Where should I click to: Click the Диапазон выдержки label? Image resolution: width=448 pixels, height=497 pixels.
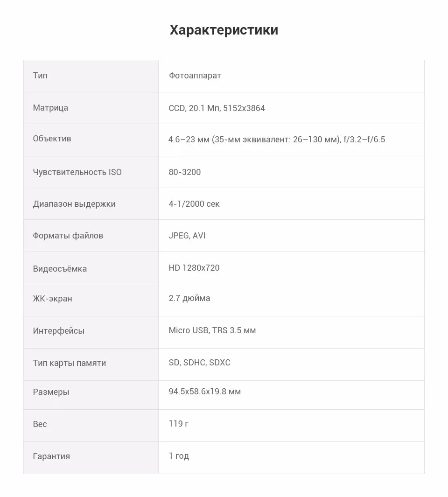tap(74, 204)
